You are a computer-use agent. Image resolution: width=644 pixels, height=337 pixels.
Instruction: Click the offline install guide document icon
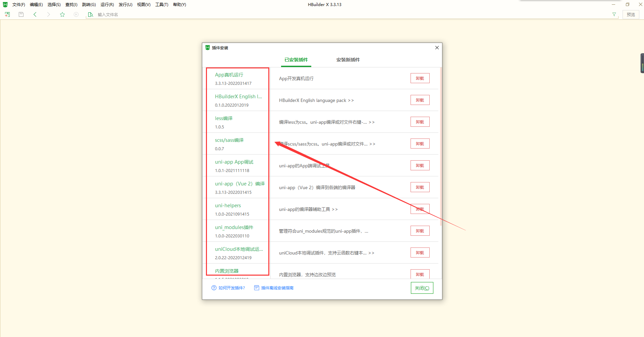[257, 288]
